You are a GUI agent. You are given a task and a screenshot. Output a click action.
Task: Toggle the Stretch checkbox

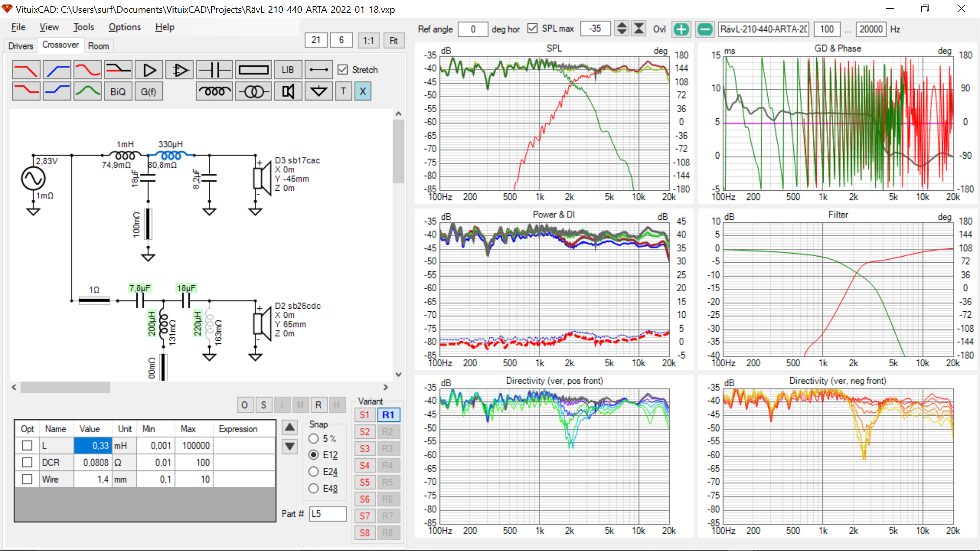click(343, 70)
